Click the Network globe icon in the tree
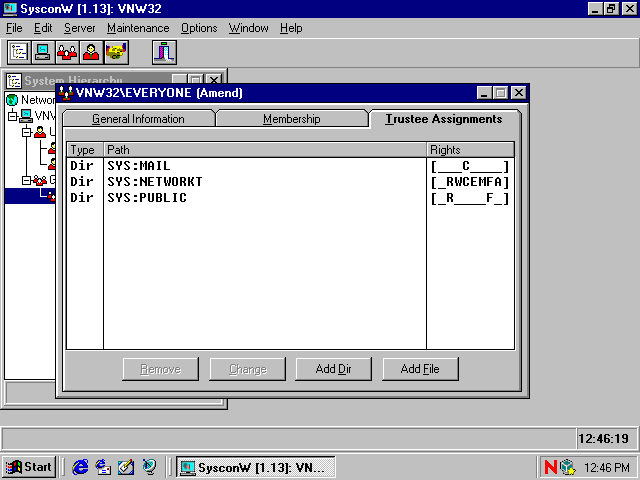This screenshot has height=480, width=640. (x=12, y=100)
